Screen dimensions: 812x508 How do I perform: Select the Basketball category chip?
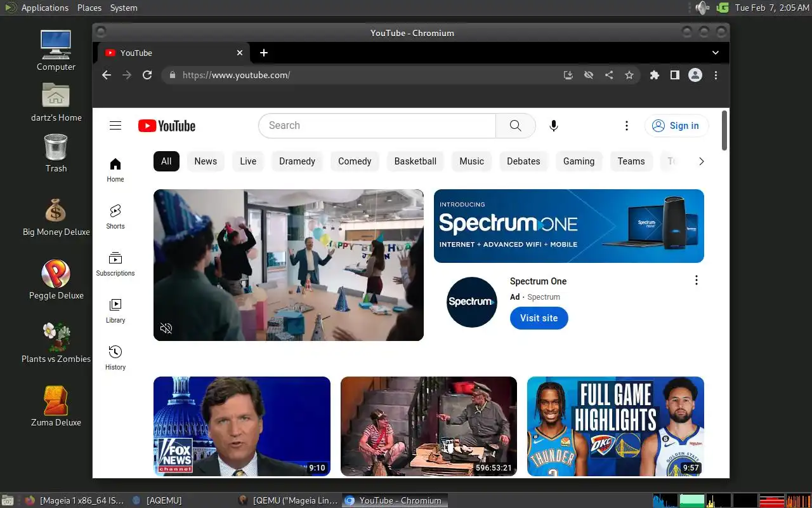[416, 161]
